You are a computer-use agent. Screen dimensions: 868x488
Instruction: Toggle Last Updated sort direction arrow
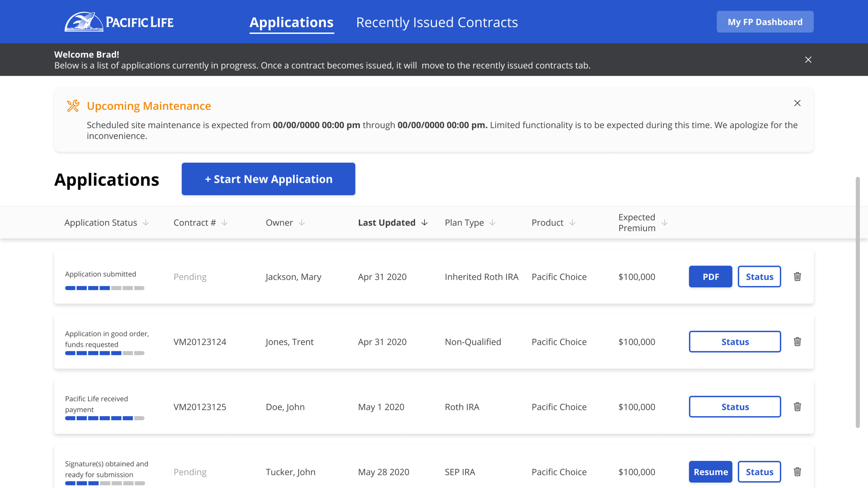(424, 222)
